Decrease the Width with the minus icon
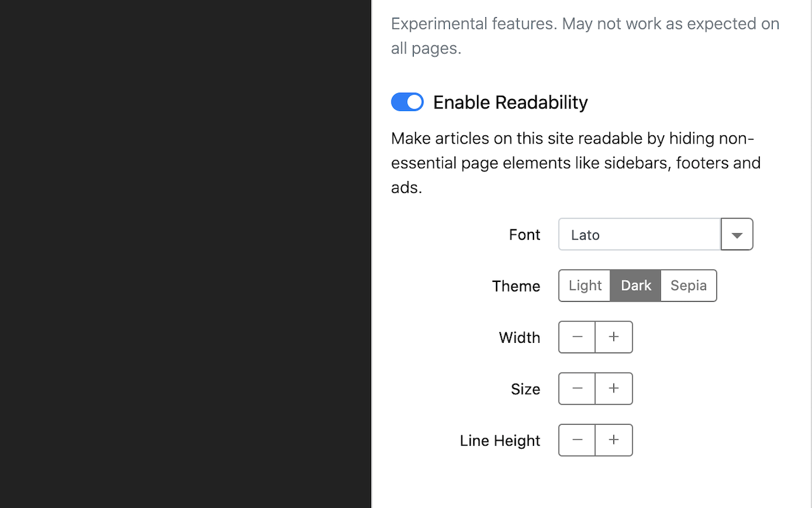 pos(577,337)
